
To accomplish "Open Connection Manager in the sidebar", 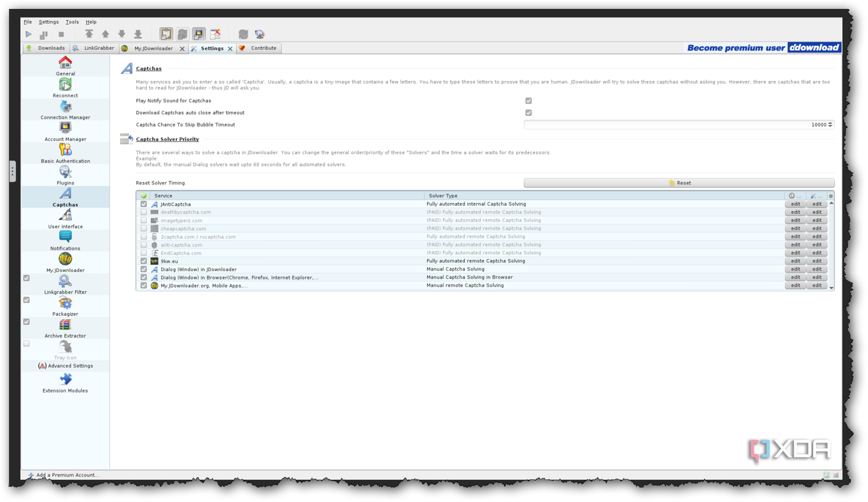I will coord(65,110).
